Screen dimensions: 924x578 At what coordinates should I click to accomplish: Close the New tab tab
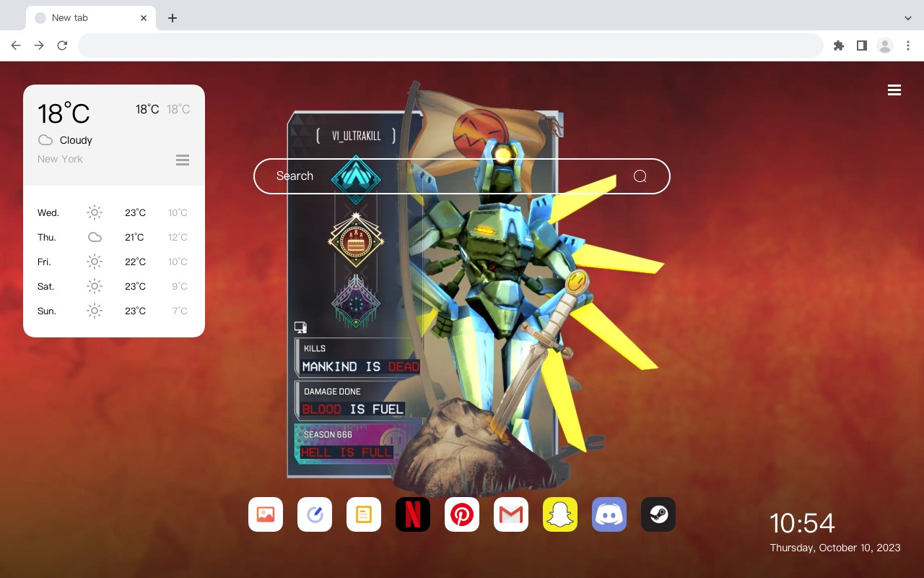click(x=144, y=18)
